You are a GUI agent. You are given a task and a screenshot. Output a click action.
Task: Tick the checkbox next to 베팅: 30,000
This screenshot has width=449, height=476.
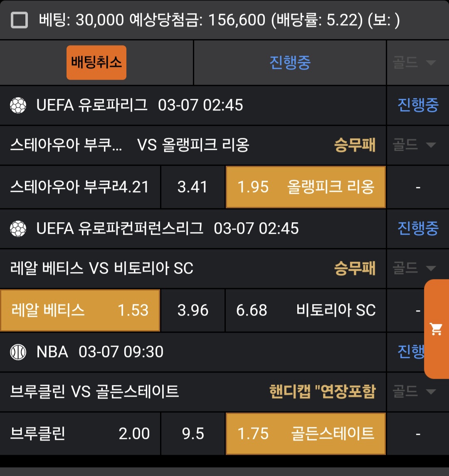[x=19, y=20]
